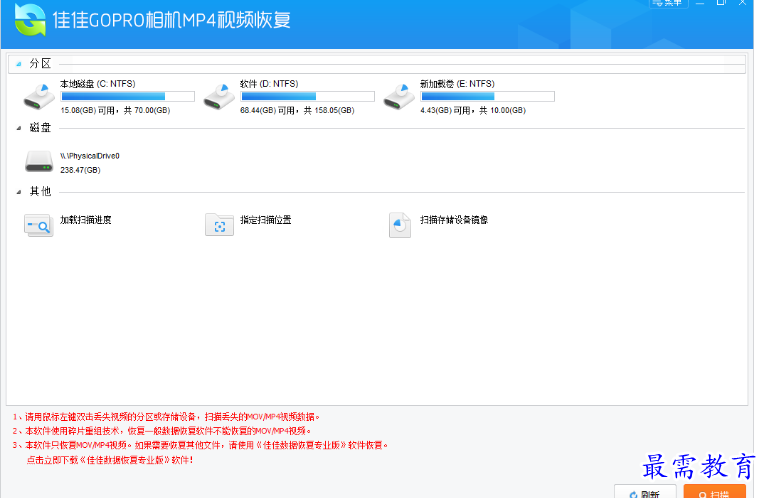The width and height of the screenshot is (764, 498).
Task: Collapse the 磁盘 section
Action: tap(19, 128)
